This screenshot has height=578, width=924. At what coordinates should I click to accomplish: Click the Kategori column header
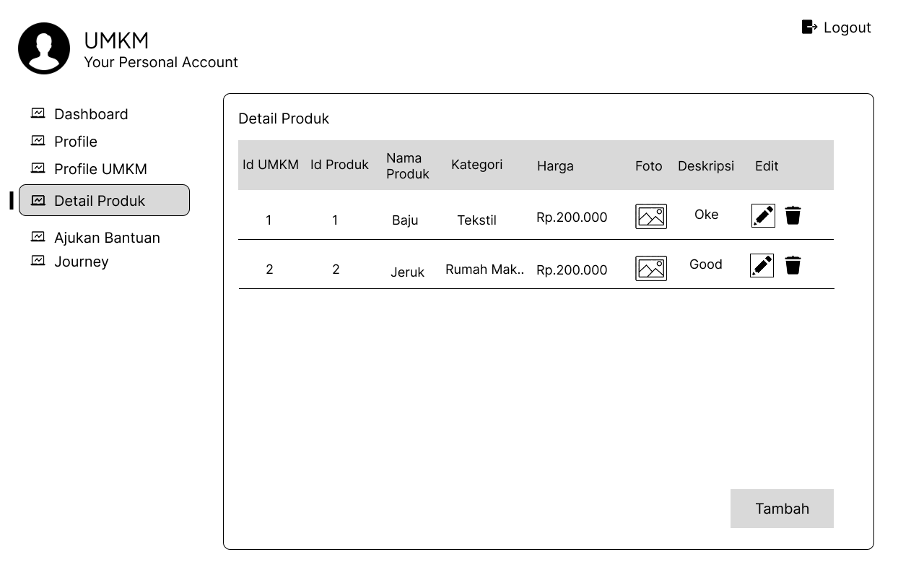click(476, 165)
